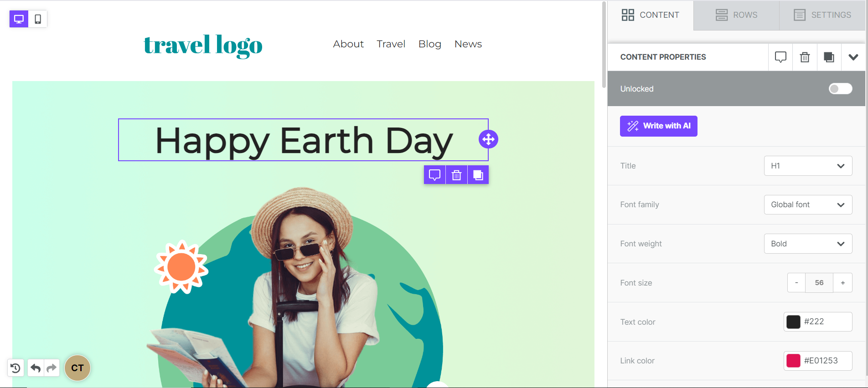Click duplicate icon in Content Properties header
The width and height of the screenshot is (868, 388).
pyautogui.click(x=829, y=57)
